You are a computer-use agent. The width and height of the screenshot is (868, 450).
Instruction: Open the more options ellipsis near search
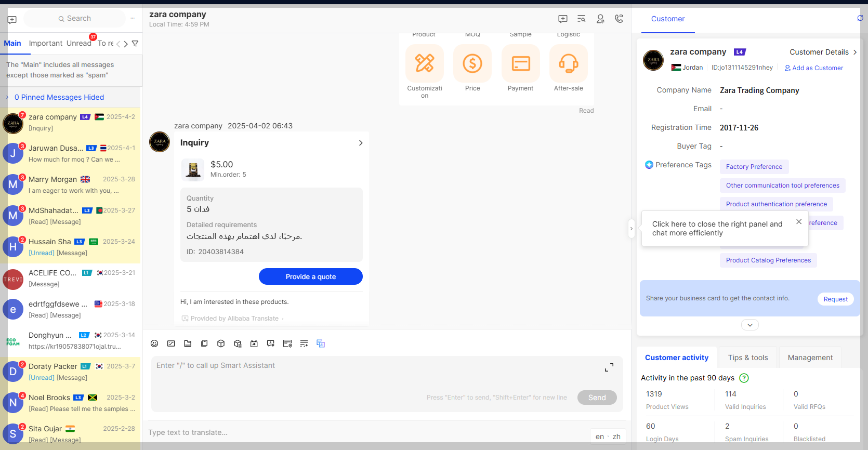point(133,18)
